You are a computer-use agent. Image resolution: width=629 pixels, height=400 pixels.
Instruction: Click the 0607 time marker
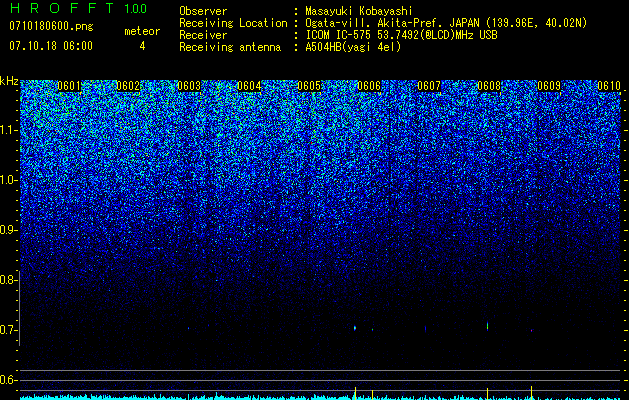click(x=429, y=86)
